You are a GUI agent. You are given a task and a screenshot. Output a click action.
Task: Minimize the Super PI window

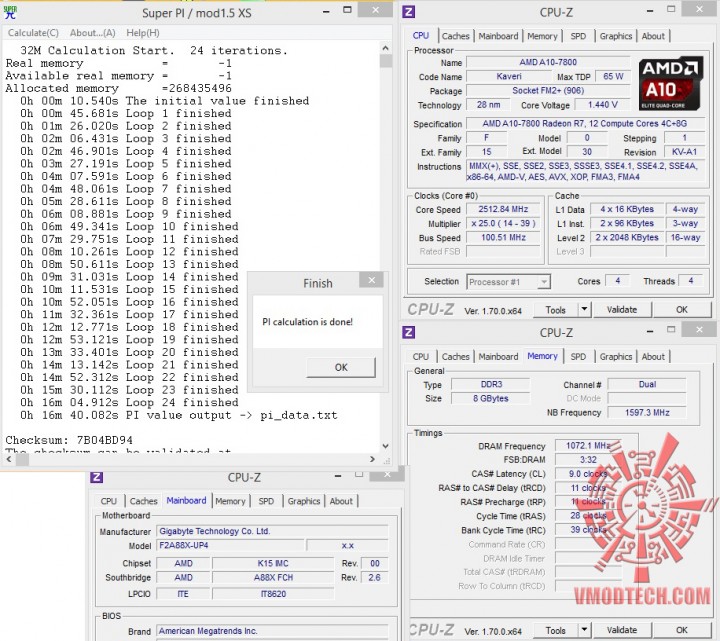click(326, 11)
